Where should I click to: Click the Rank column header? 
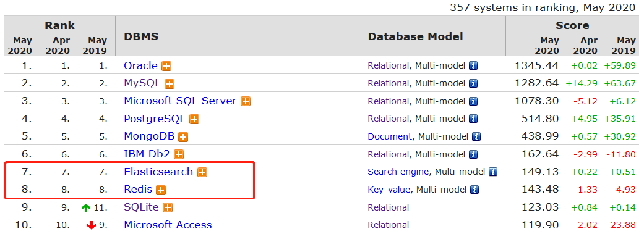pos(60,25)
